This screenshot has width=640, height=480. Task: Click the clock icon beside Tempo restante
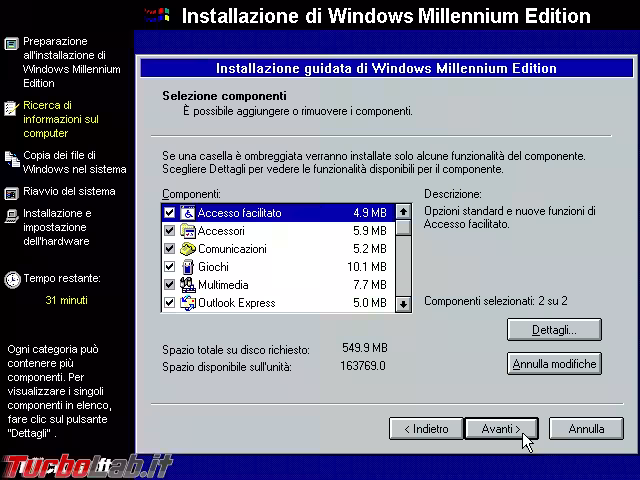click(12, 279)
